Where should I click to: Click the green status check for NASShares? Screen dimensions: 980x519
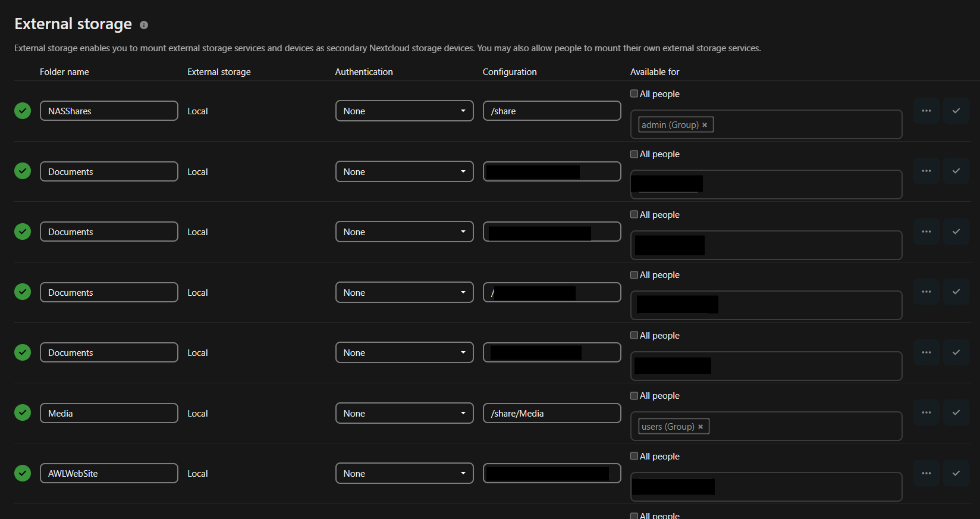[x=23, y=111]
